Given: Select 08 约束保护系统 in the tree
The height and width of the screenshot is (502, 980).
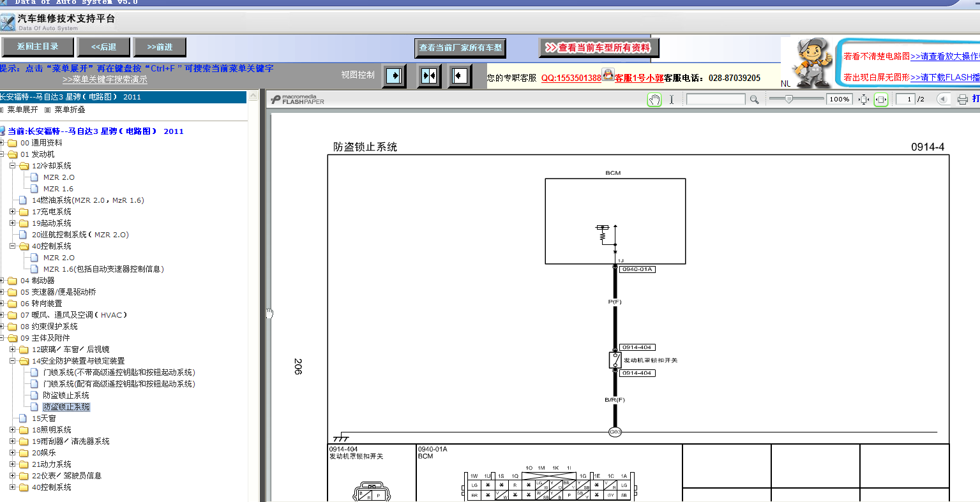Looking at the screenshot, I should pyautogui.click(x=49, y=327).
